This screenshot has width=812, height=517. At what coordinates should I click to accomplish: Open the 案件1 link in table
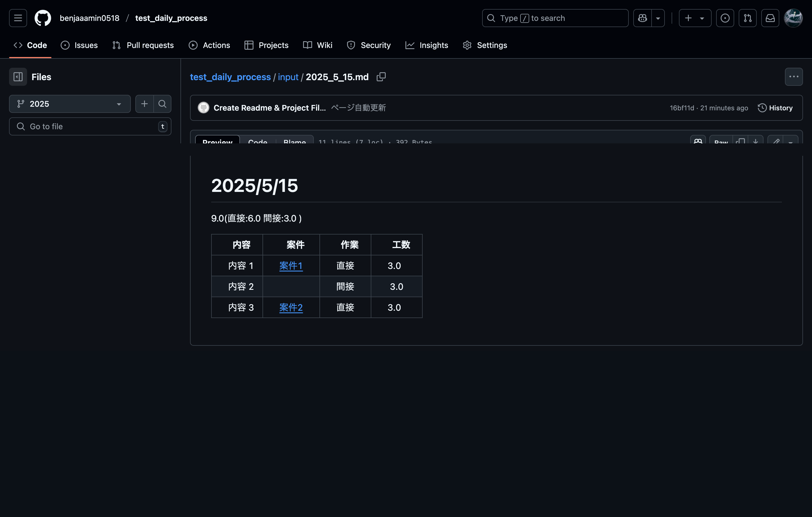291,266
